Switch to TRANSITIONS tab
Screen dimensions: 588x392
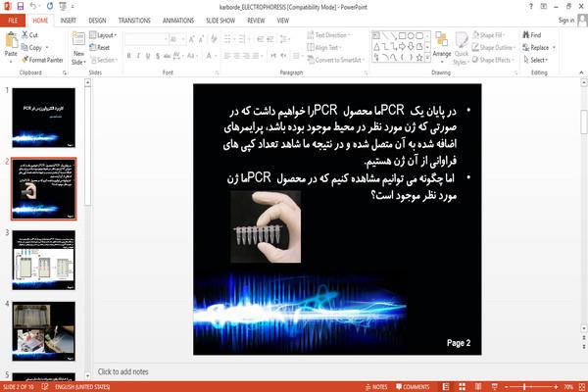click(134, 21)
